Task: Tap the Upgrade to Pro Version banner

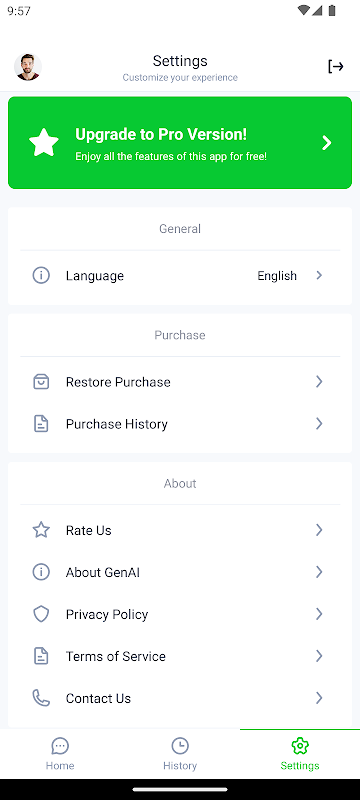Action: 180,143
